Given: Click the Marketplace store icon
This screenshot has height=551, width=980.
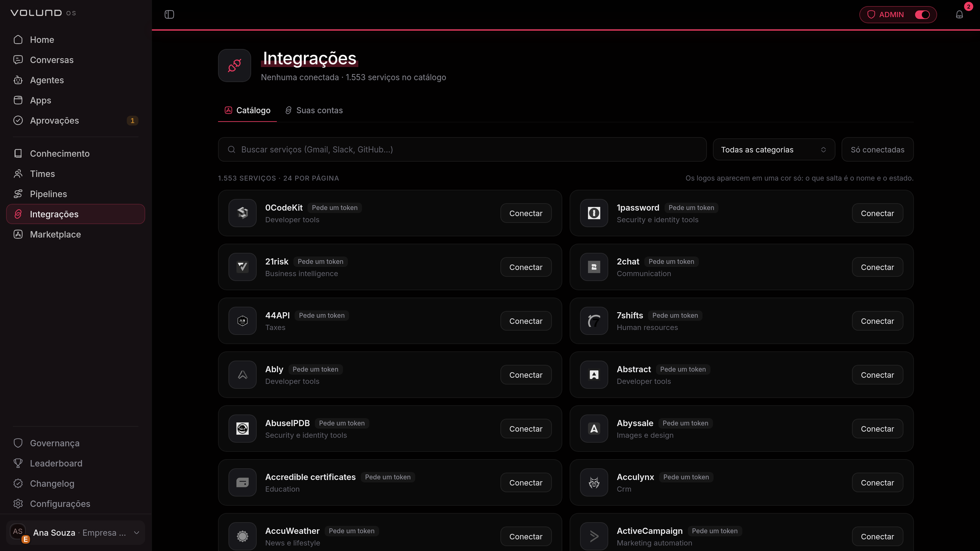Looking at the screenshot, I should pos(18,234).
